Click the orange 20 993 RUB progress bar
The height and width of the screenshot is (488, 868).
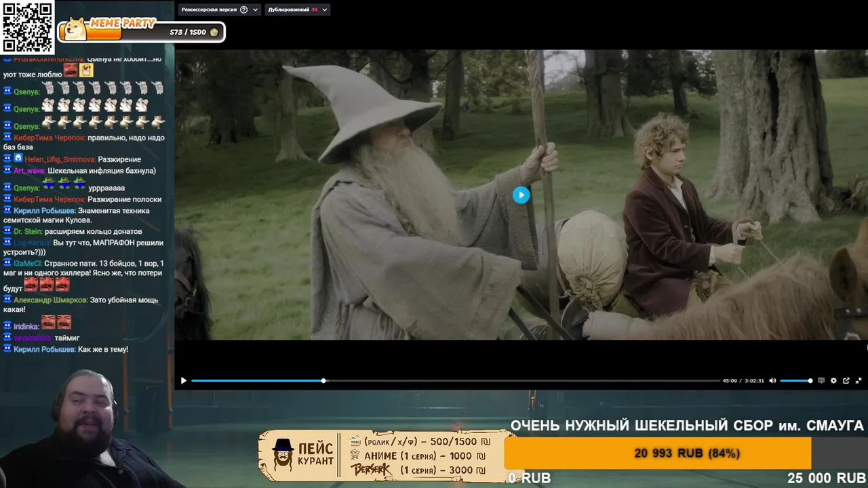[658, 453]
